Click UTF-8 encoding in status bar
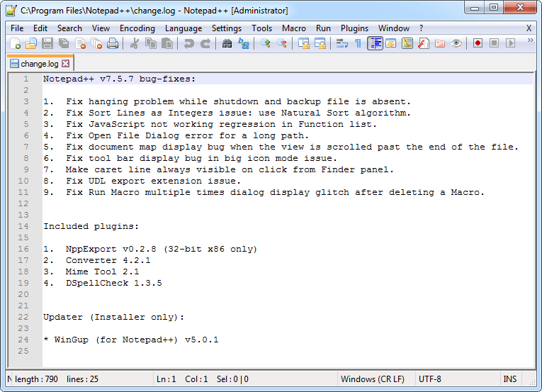The width and height of the screenshot is (542, 392). [429, 379]
